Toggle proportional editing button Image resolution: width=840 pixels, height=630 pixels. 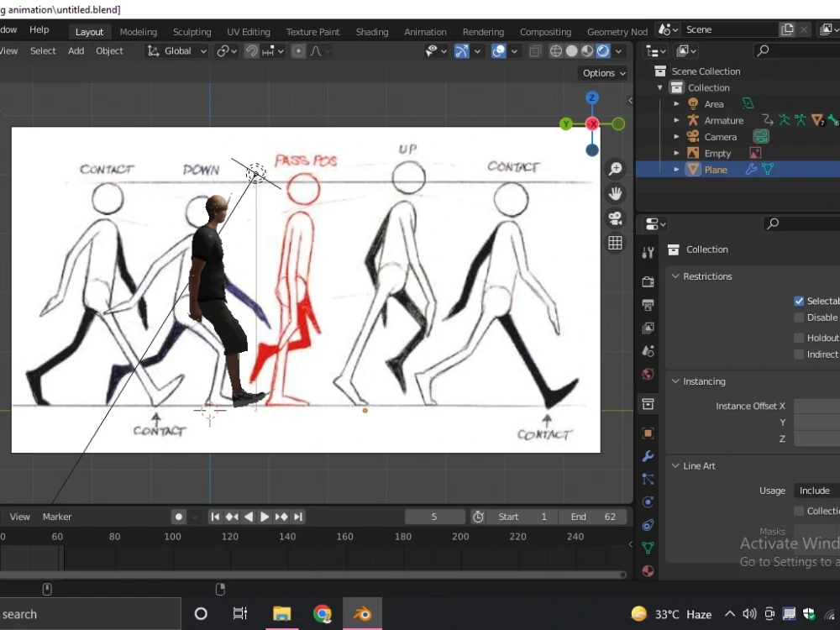[x=298, y=51]
